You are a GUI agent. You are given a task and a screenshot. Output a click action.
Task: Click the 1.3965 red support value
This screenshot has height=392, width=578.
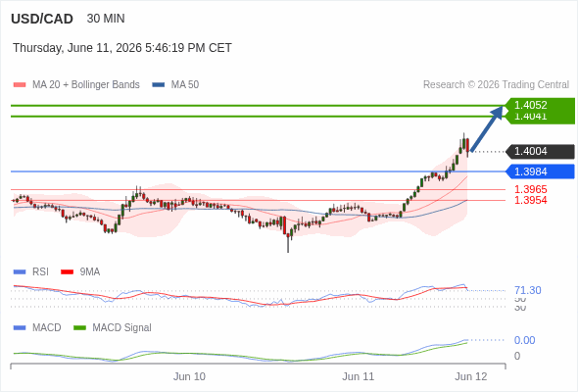[x=530, y=189]
